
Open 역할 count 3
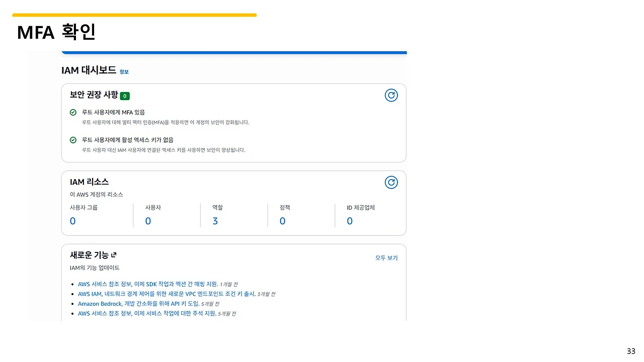pyautogui.click(x=215, y=221)
